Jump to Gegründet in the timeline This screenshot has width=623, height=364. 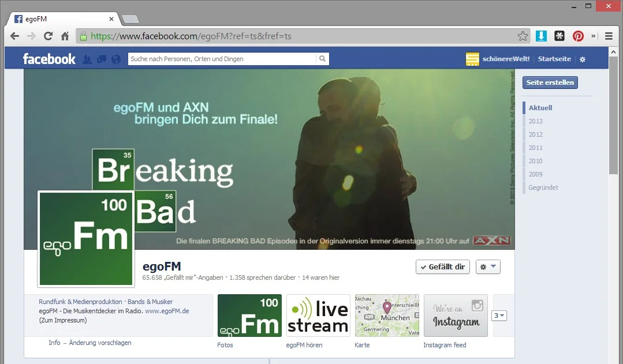(543, 187)
